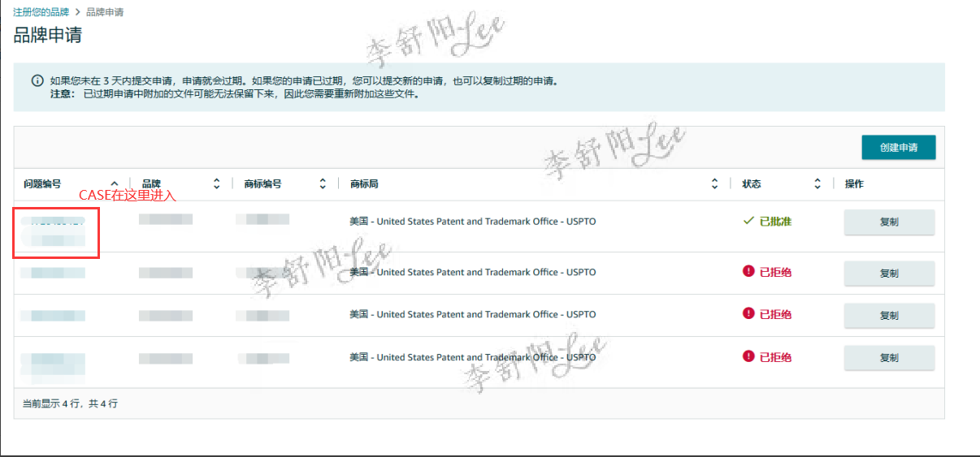Click the red alert icon in the second 已拒绝 row
980x457 pixels.
click(748, 313)
